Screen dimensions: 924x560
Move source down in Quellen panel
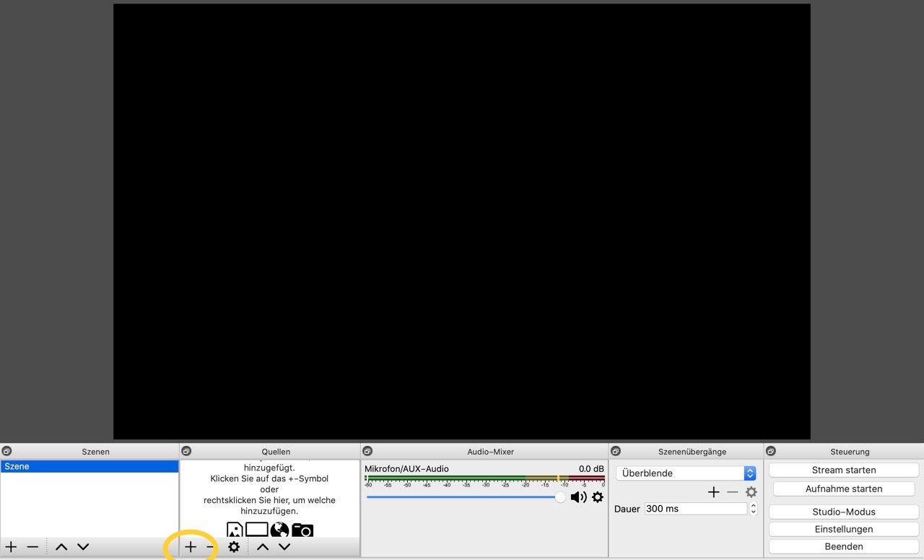tap(284, 547)
